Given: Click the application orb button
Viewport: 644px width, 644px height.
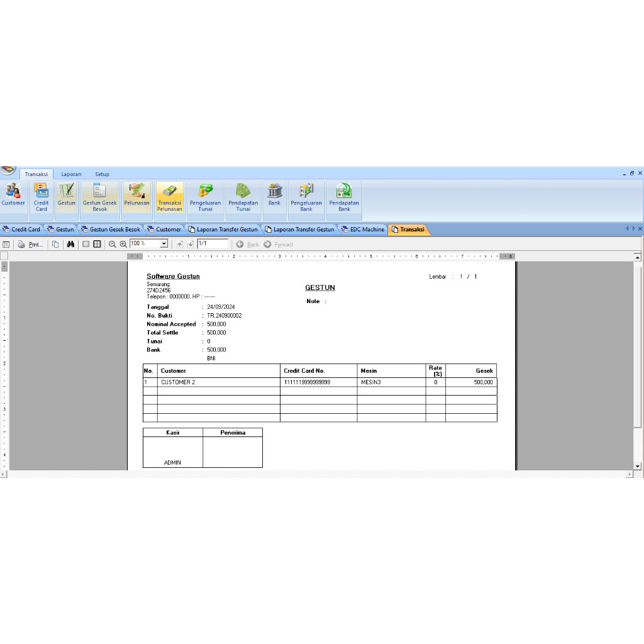Looking at the screenshot, I should 8,170.
